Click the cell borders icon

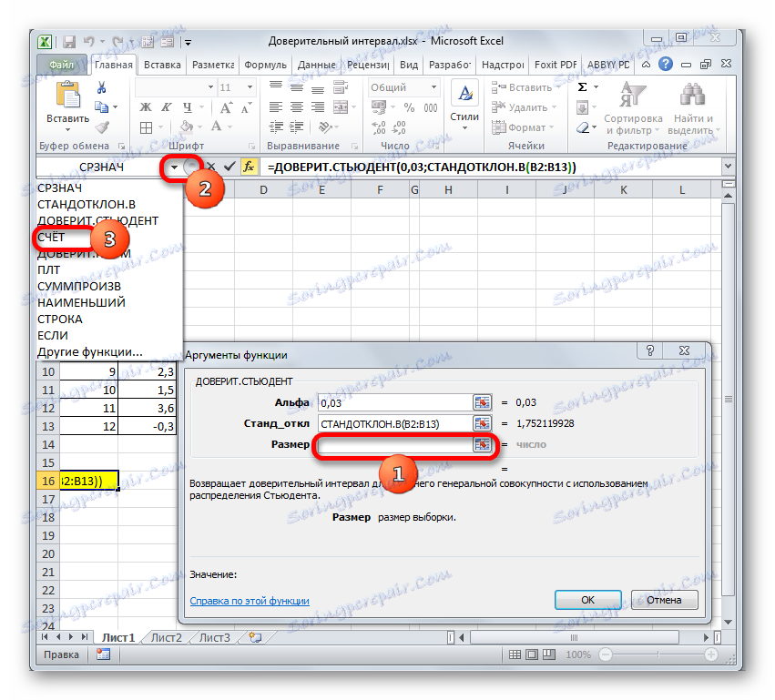[x=146, y=127]
